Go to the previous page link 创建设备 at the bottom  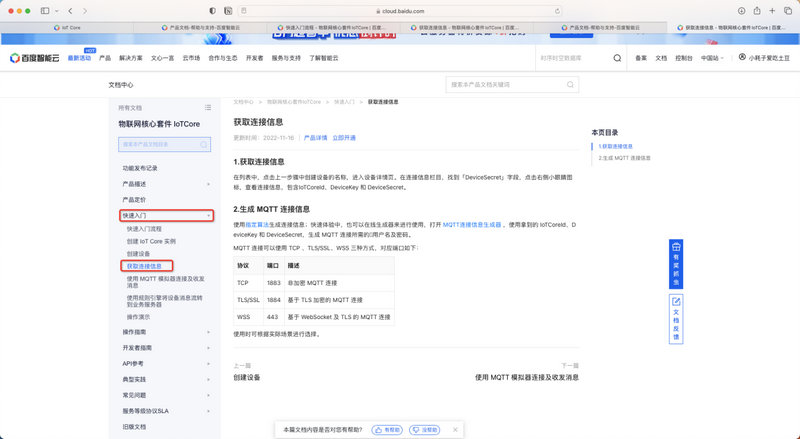pyautogui.click(x=247, y=378)
